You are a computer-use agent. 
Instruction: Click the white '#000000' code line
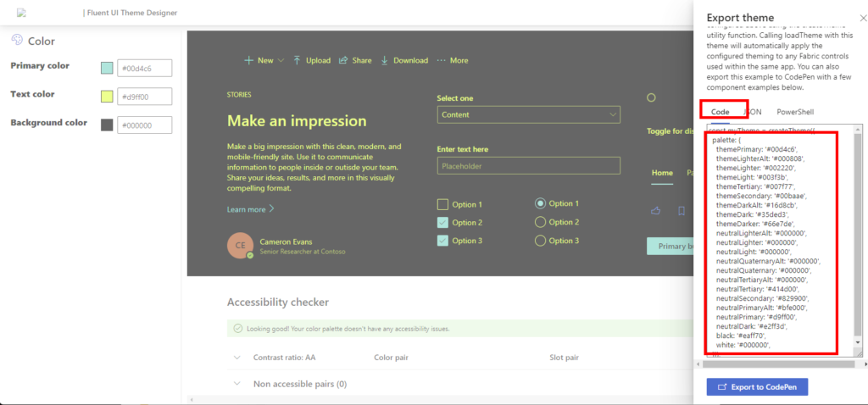[x=743, y=345]
